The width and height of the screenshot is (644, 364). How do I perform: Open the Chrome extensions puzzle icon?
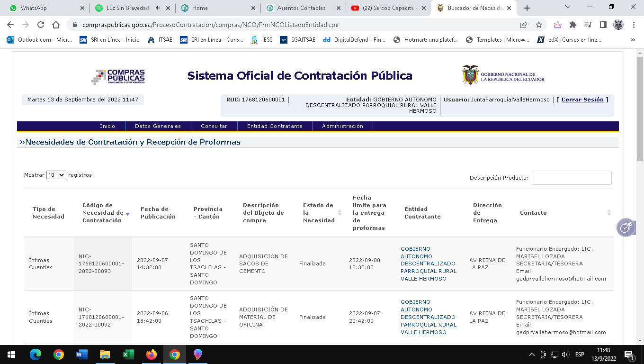pyautogui.click(x=572, y=25)
